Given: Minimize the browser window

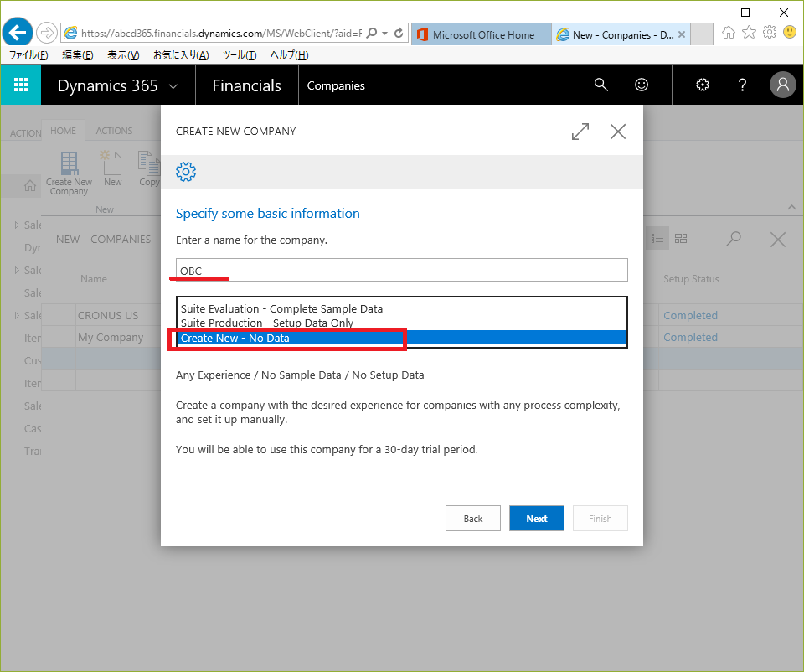Looking at the screenshot, I should pos(708,13).
